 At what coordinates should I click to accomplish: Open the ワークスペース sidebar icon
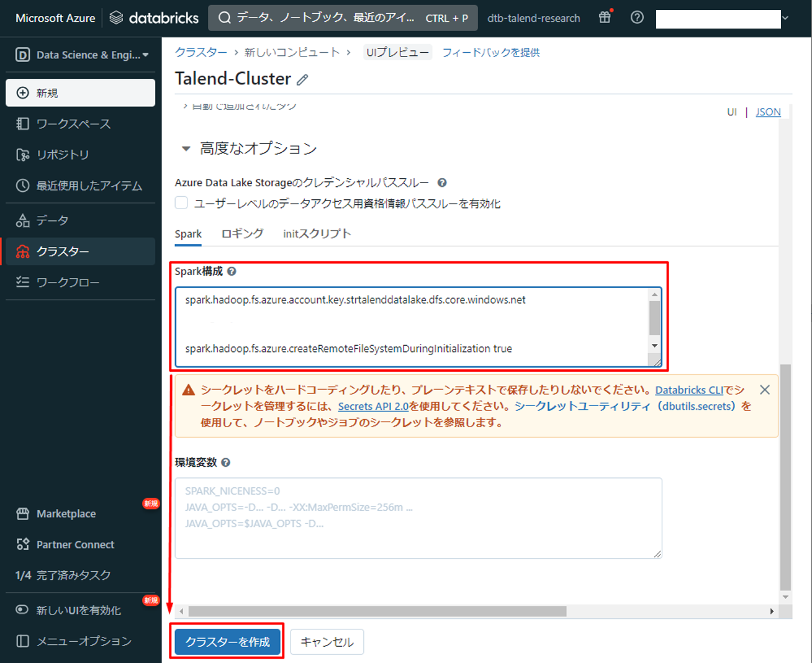23,124
